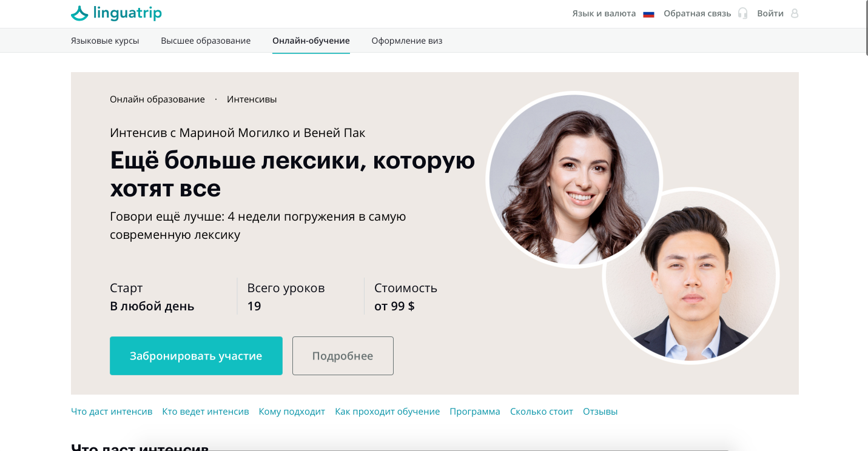Open the Оформление виз menu
Viewport: 868px width, 451px height.
(x=407, y=41)
